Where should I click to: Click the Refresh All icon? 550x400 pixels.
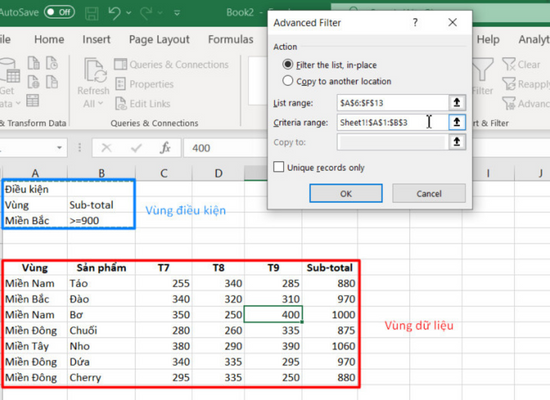click(94, 71)
